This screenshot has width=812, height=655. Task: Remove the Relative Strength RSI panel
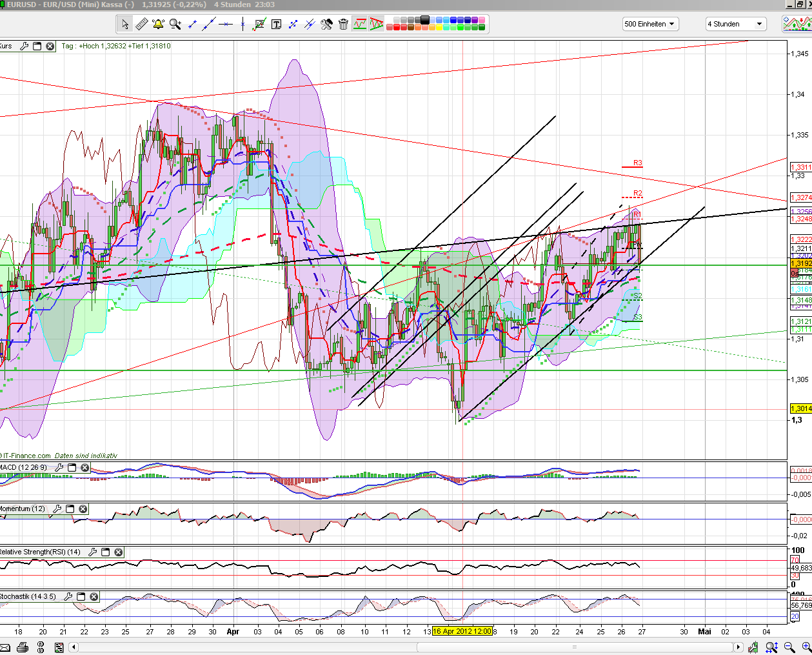(x=119, y=552)
